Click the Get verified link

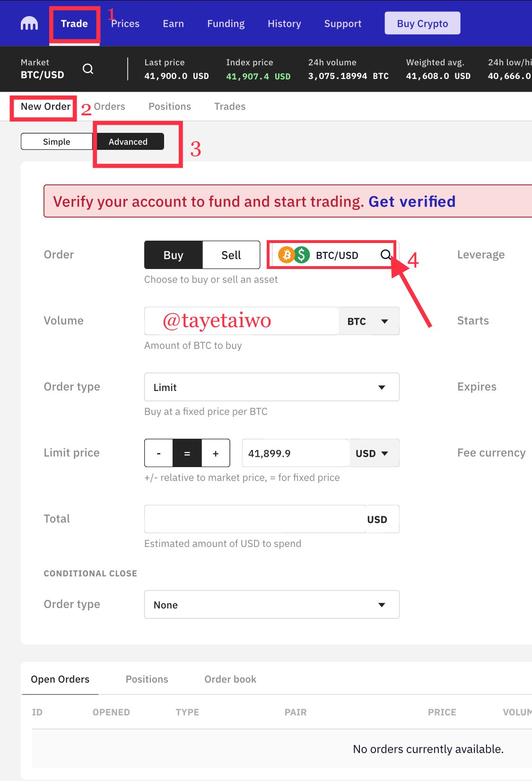pyautogui.click(x=412, y=201)
